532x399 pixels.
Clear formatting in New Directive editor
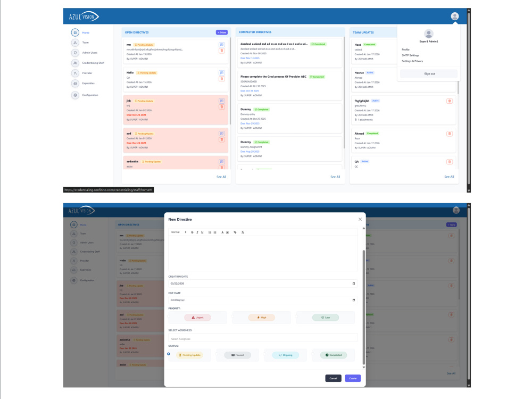click(243, 232)
